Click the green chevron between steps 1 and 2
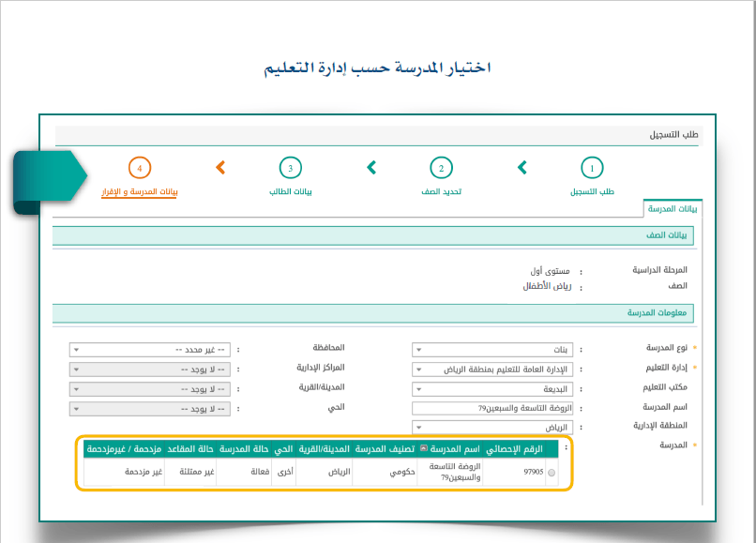Viewport: 756px width, 543px height. coord(522,167)
